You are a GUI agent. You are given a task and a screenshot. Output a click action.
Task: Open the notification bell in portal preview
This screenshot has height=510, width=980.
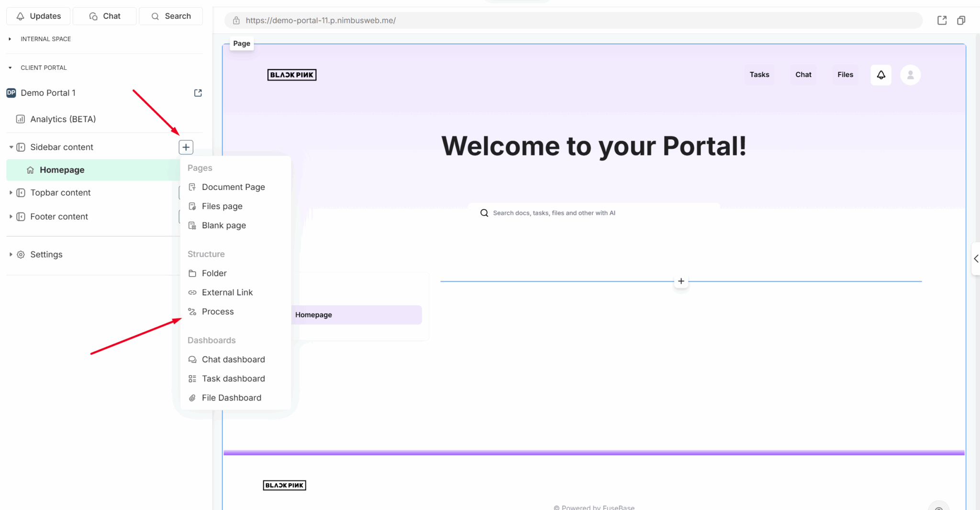coord(881,75)
